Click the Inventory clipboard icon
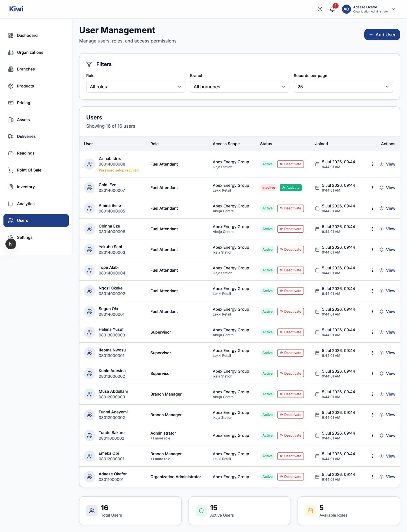407x532 pixels. click(11, 187)
